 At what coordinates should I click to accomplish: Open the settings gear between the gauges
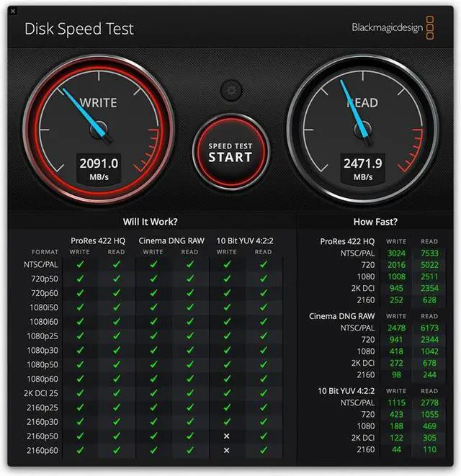pos(231,90)
